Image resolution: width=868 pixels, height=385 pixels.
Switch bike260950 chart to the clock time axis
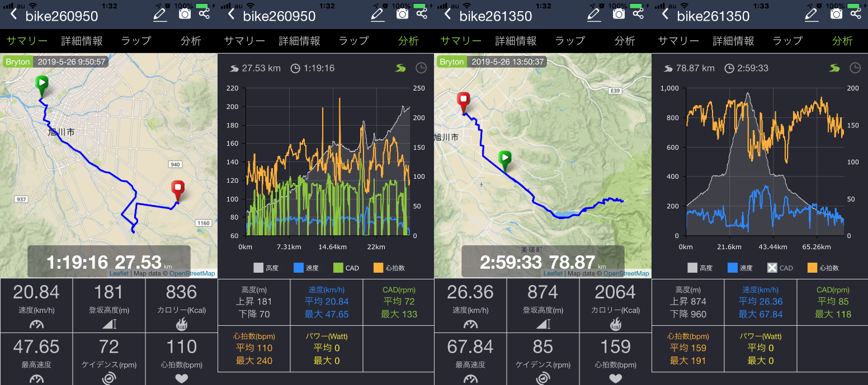tap(421, 68)
